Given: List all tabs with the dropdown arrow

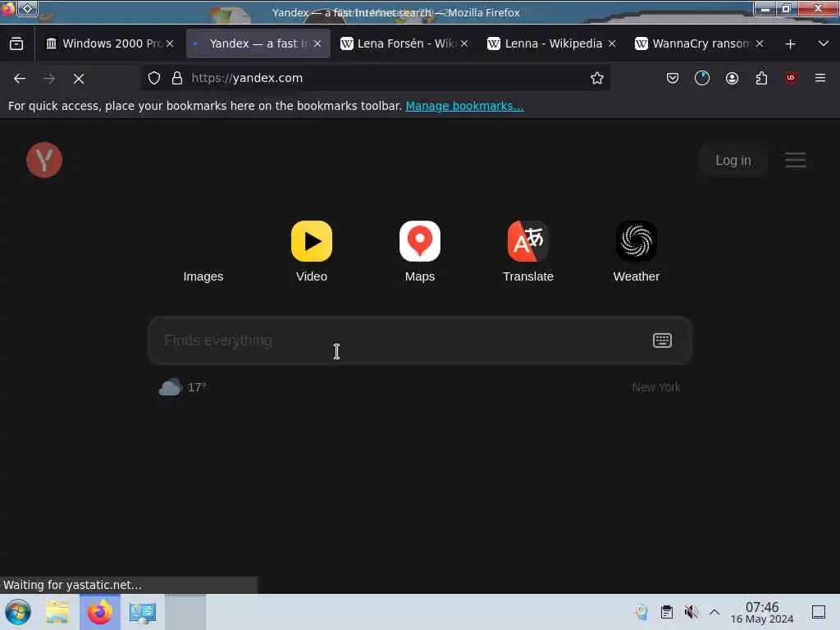Looking at the screenshot, I should point(824,43).
